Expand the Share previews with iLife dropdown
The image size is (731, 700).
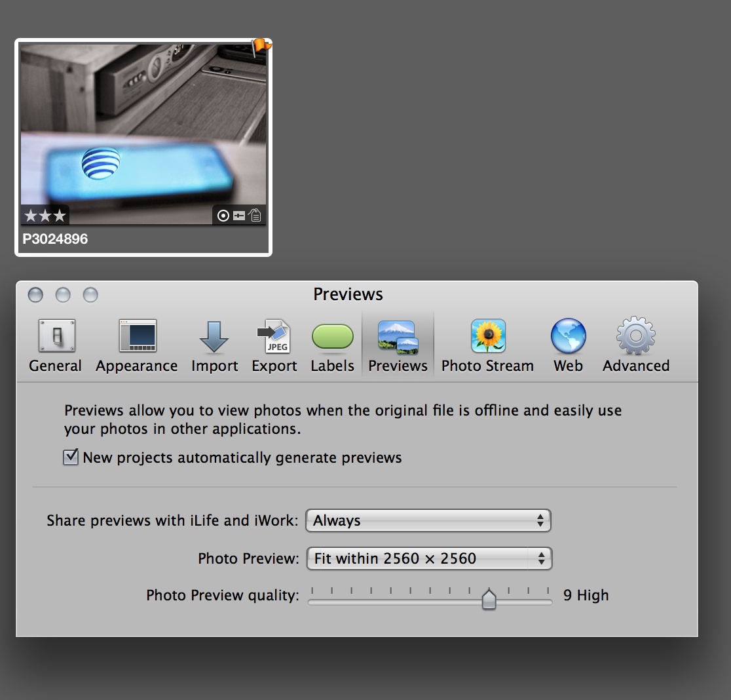(428, 521)
